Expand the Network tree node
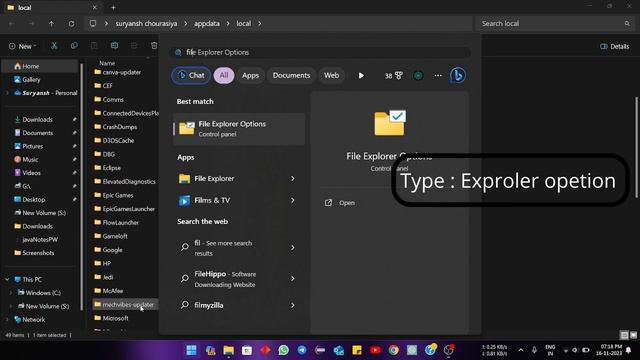The height and width of the screenshot is (360, 640). [7, 320]
